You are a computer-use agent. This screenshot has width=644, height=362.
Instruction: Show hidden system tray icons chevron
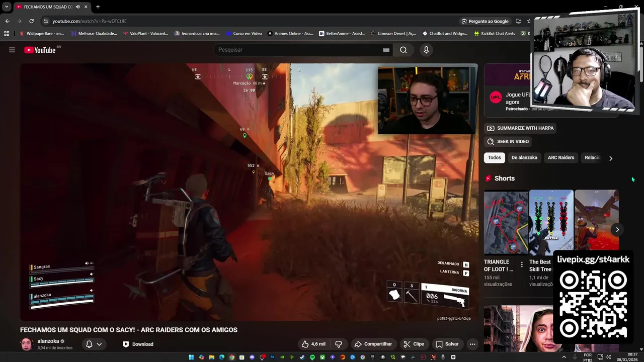pos(564,357)
